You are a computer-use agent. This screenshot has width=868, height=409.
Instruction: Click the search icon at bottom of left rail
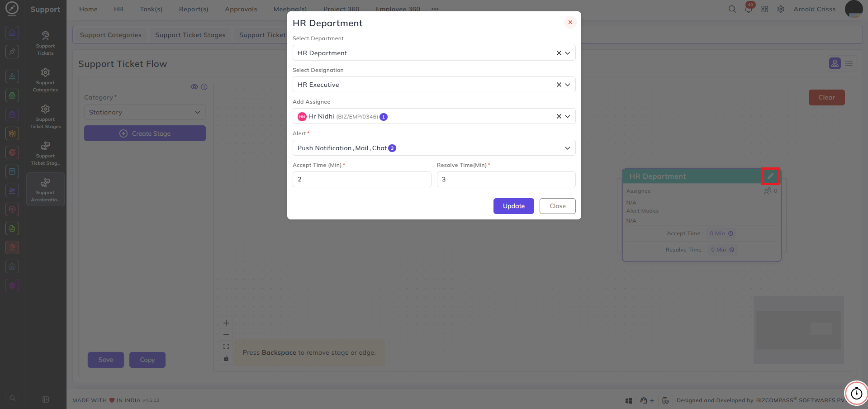[x=12, y=398]
